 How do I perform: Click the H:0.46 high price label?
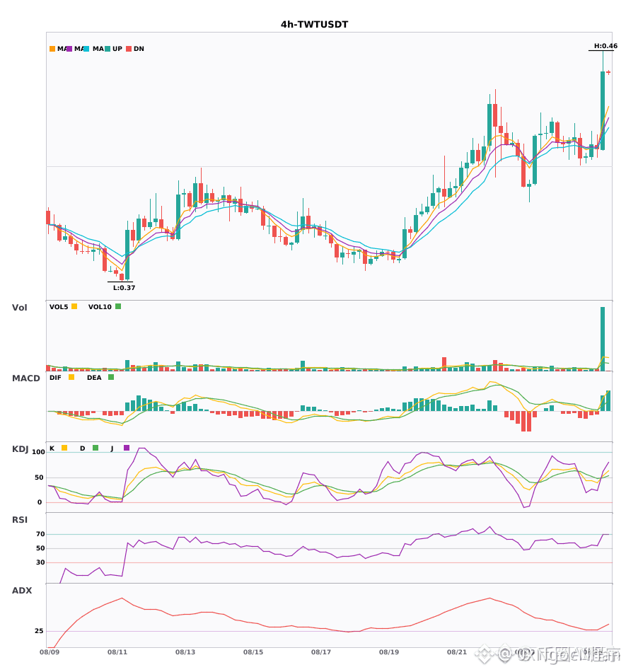[x=606, y=46]
